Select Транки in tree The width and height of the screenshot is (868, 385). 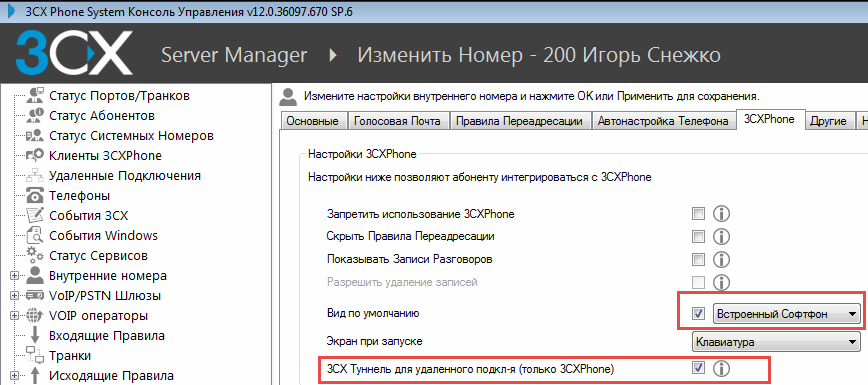(x=70, y=356)
